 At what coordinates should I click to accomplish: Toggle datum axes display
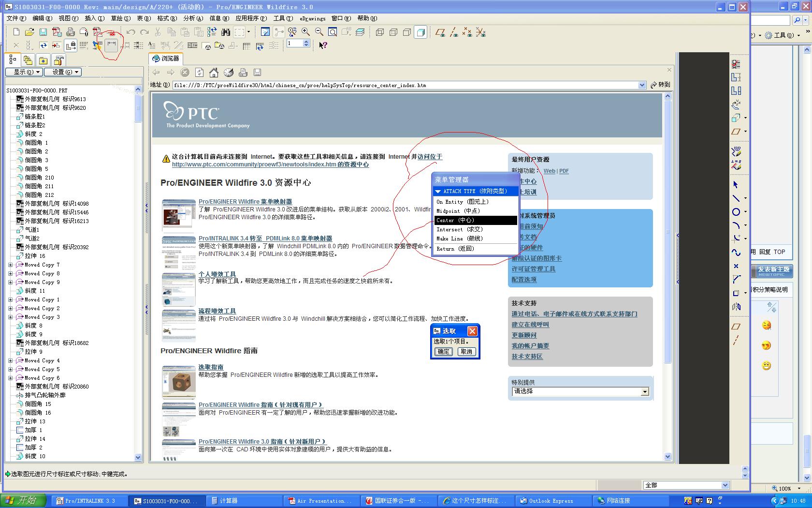453,32
